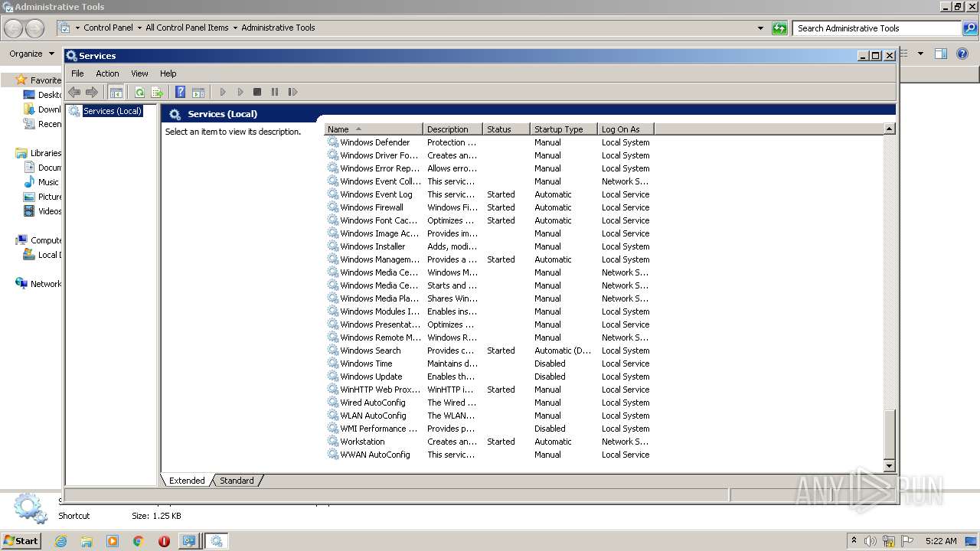Click the Explorer help icon
The width and height of the screenshot is (980, 551).
point(962,54)
